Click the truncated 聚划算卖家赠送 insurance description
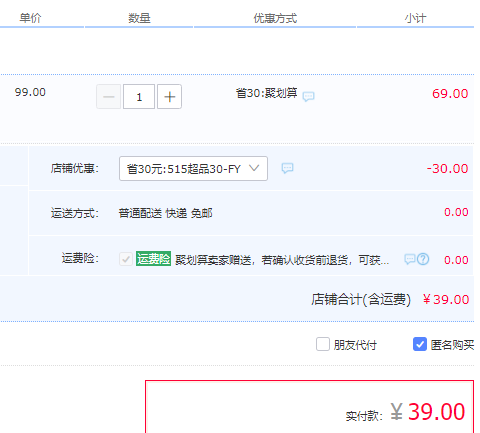Viewport: 480px width, 433px height. 282,260
